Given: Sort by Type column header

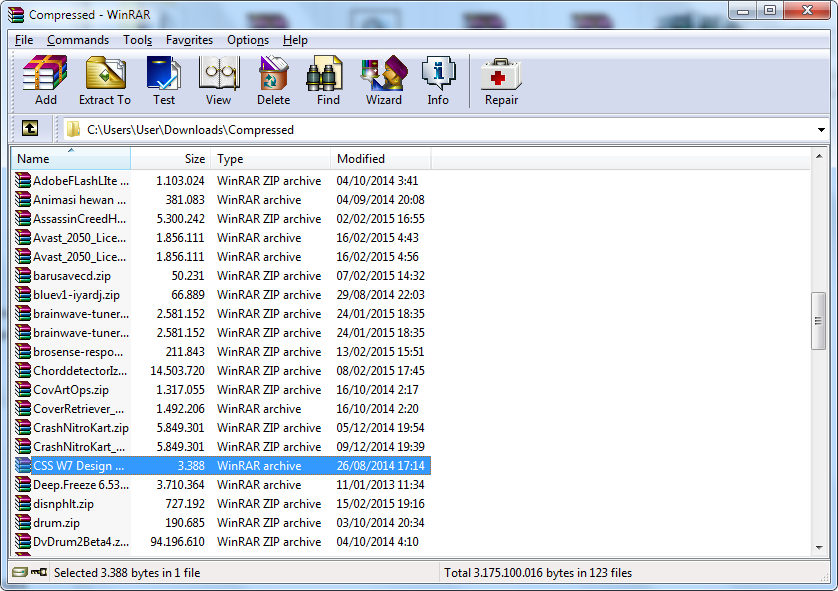Looking at the screenshot, I should pyautogui.click(x=271, y=159).
